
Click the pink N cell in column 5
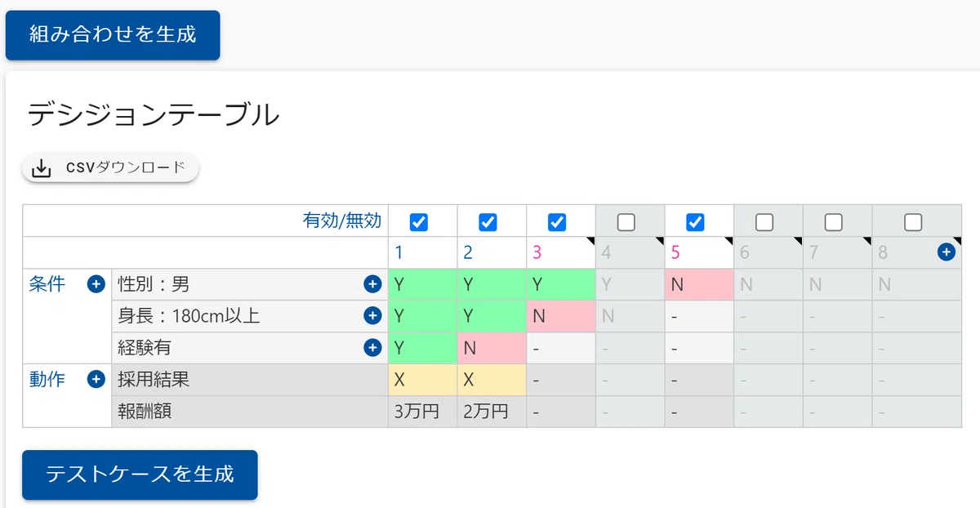pyautogui.click(x=699, y=284)
